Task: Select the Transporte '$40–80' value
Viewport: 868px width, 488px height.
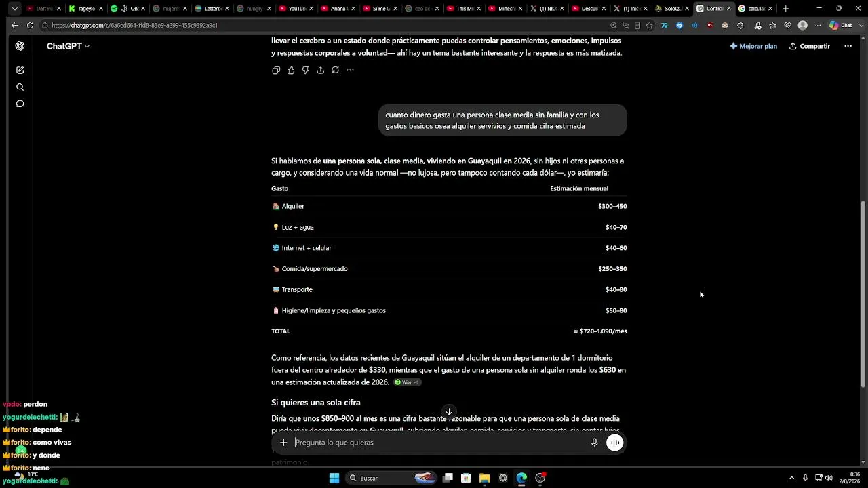Action: [x=616, y=290]
